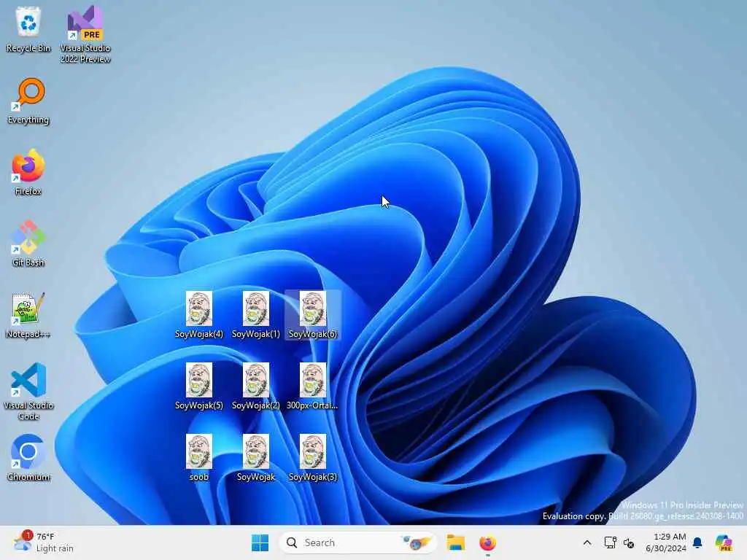Select the Recycle Bin desktop icon
Image resolution: width=747 pixels, height=560 pixels.
coord(28,29)
